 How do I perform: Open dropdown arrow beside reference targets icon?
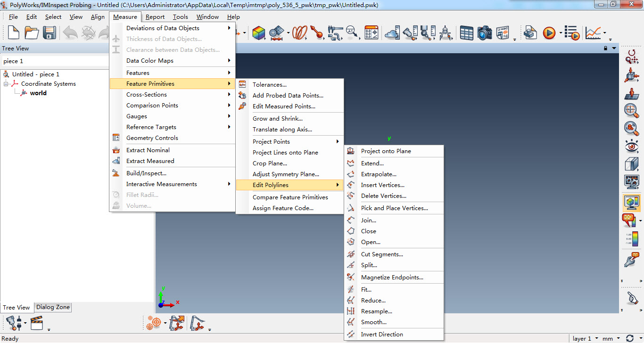point(165,323)
